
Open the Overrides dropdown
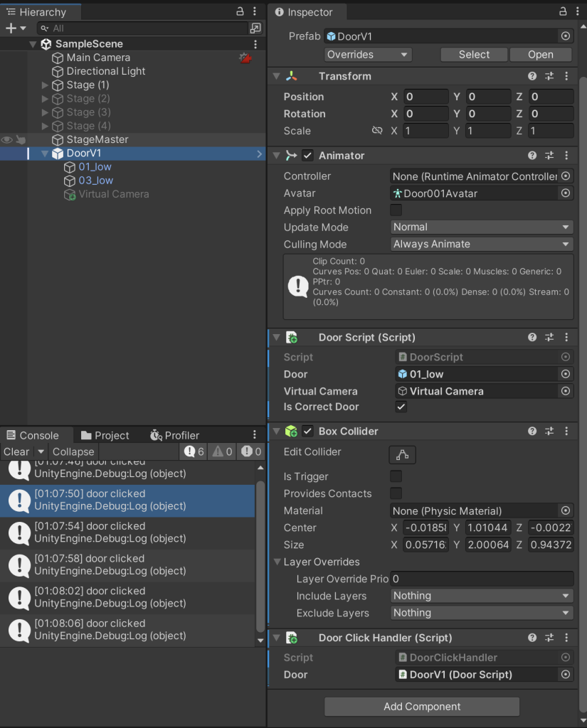pos(368,55)
